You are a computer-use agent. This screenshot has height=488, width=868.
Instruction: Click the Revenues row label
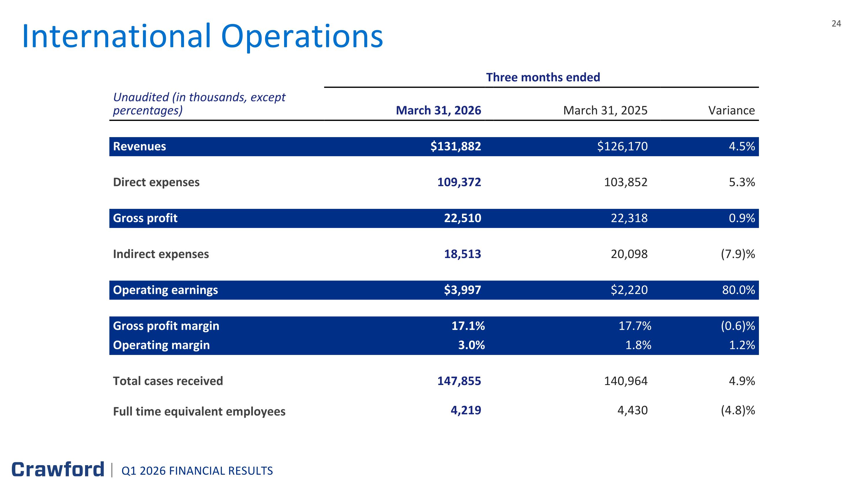(x=139, y=146)
